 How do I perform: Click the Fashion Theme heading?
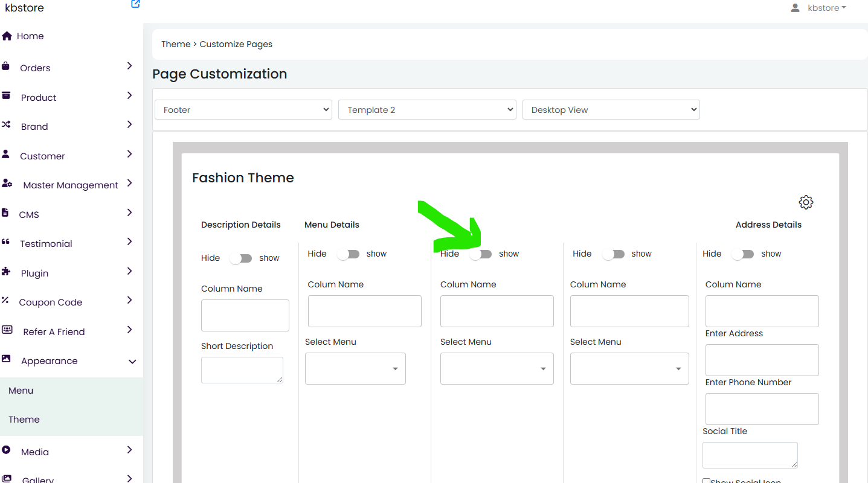click(x=243, y=178)
